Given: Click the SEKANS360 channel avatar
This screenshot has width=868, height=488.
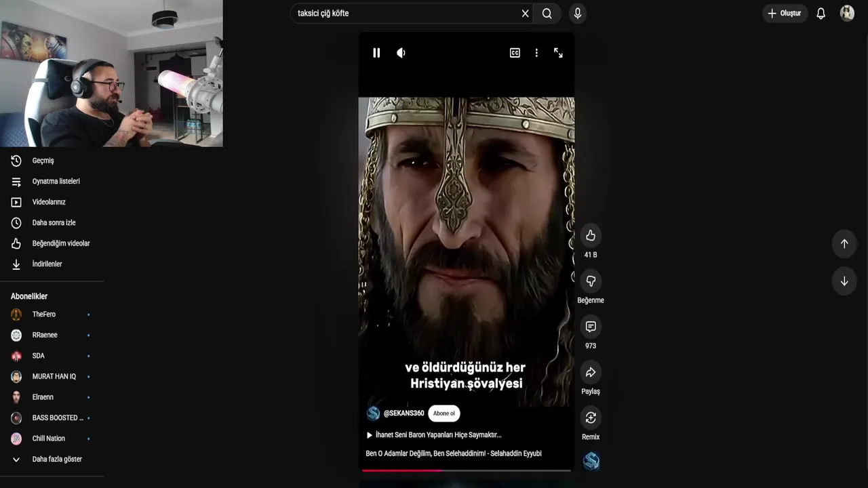Looking at the screenshot, I should (x=373, y=413).
